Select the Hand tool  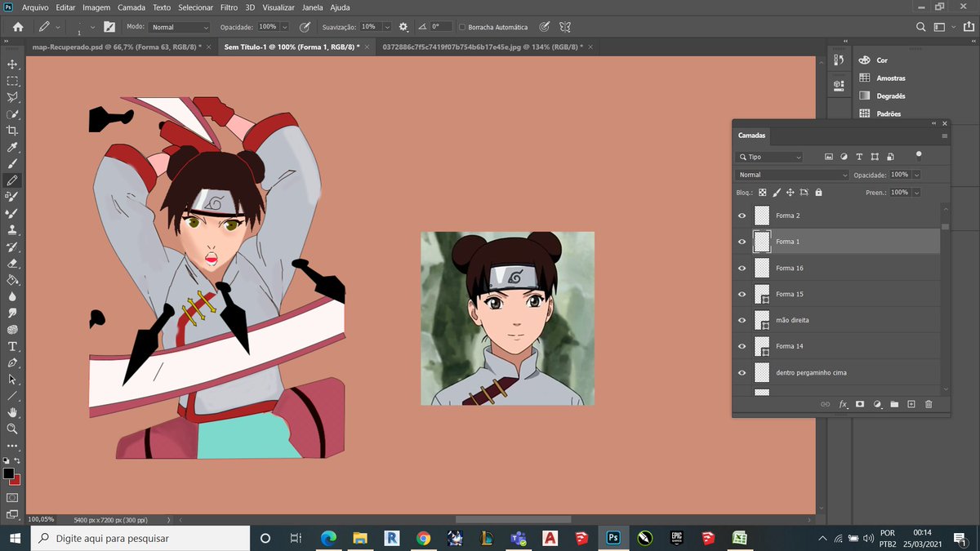pyautogui.click(x=12, y=412)
